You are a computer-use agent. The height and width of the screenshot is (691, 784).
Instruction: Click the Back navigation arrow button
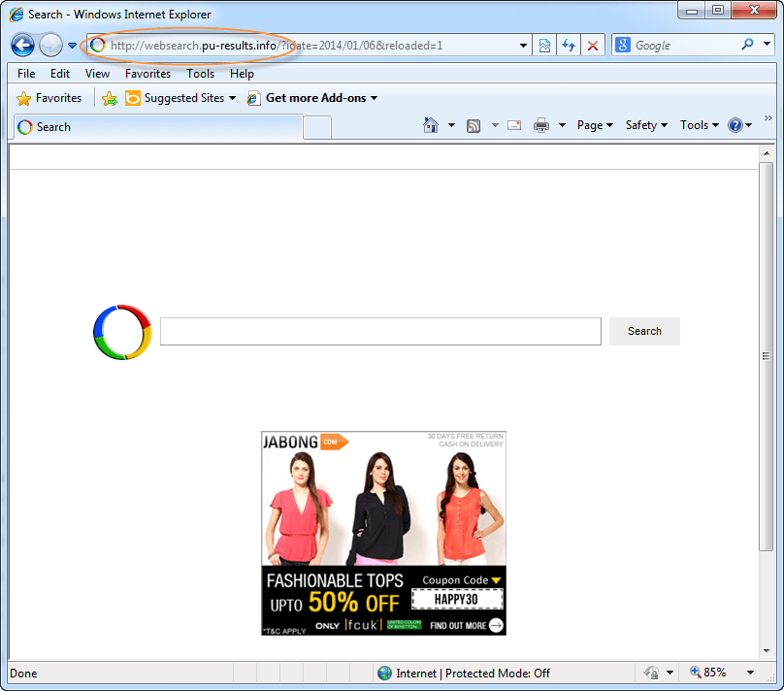[22, 46]
